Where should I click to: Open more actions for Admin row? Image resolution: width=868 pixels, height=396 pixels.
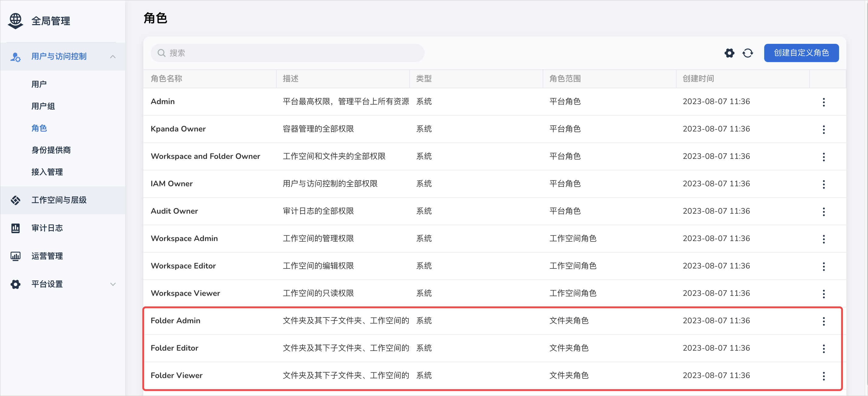tap(824, 102)
